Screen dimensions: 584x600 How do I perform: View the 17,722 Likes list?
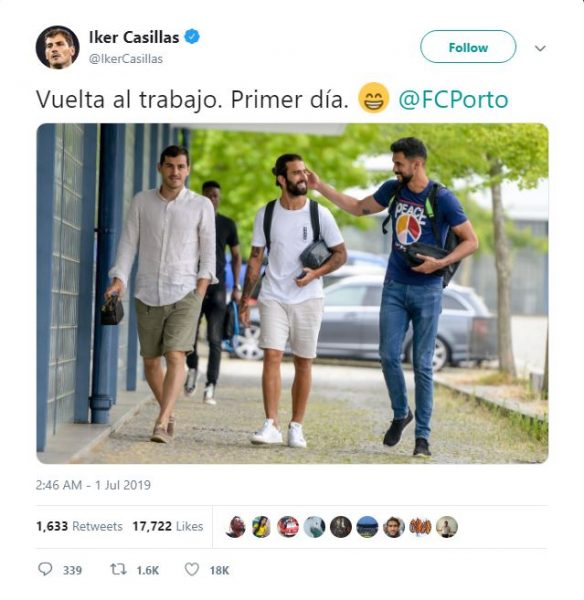tap(168, 526)
